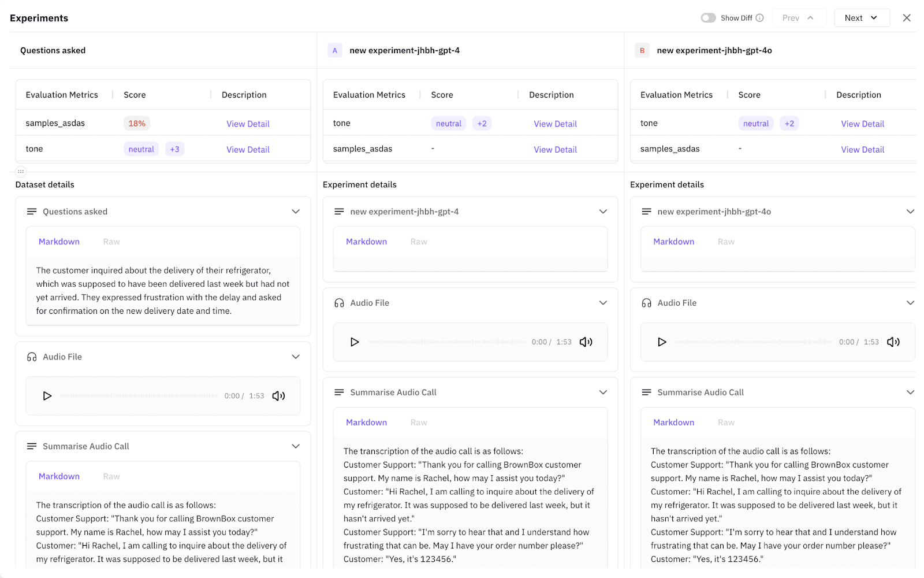Collapse Summarise Audio Call in gpt-4o column
This screenshot has height=578, width=924.
tap(910, 392)
